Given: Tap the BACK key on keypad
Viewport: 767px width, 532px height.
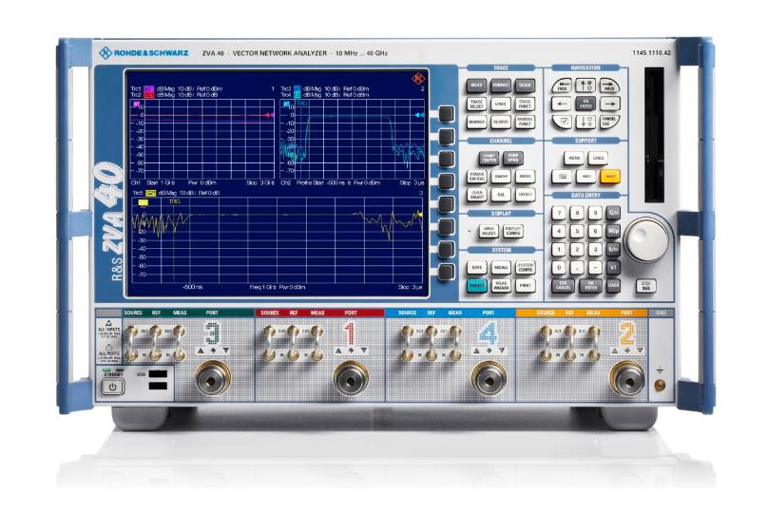Looking at the screenshot, I should click(x=613, y=286).
